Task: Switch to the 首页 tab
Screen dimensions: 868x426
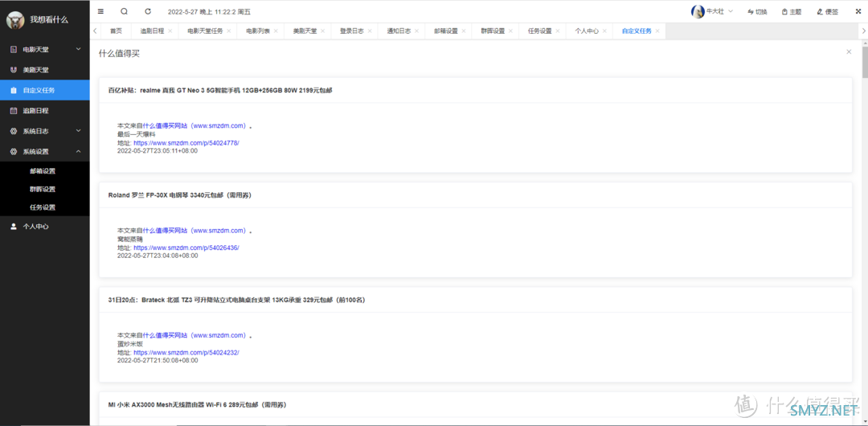Action: click(x=116, y=31)
